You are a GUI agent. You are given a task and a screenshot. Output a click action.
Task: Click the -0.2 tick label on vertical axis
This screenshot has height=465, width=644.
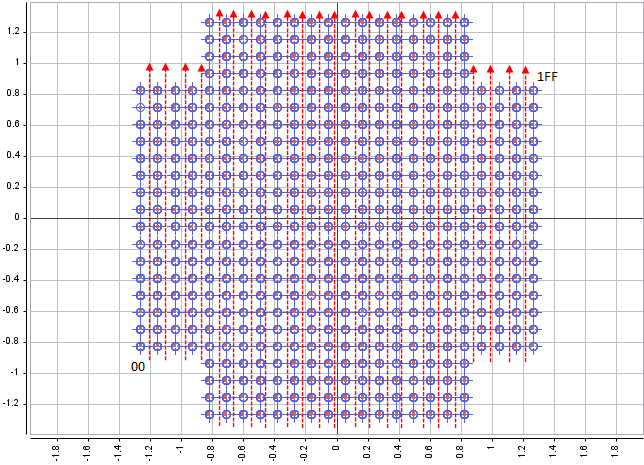click(11, 249)
